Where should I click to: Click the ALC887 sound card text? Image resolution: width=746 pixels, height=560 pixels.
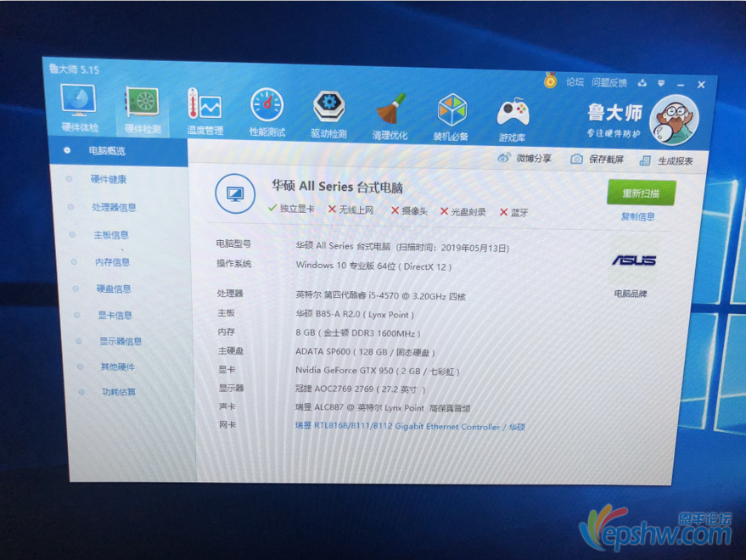point(383,408)
